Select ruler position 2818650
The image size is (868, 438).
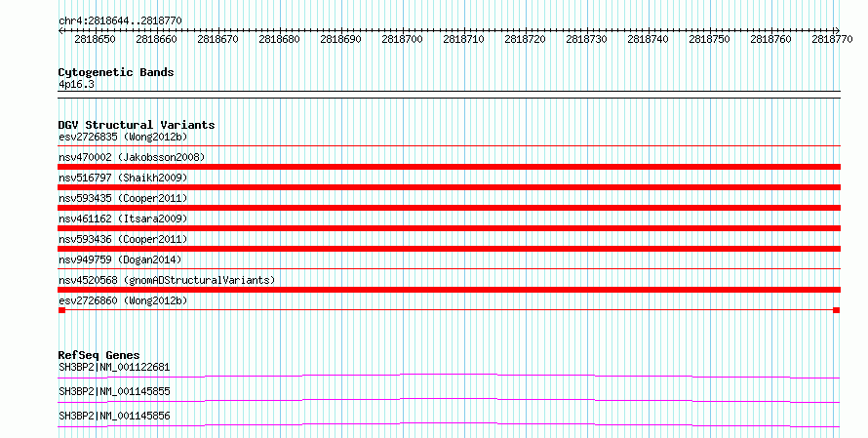click(x=95, y=39)
